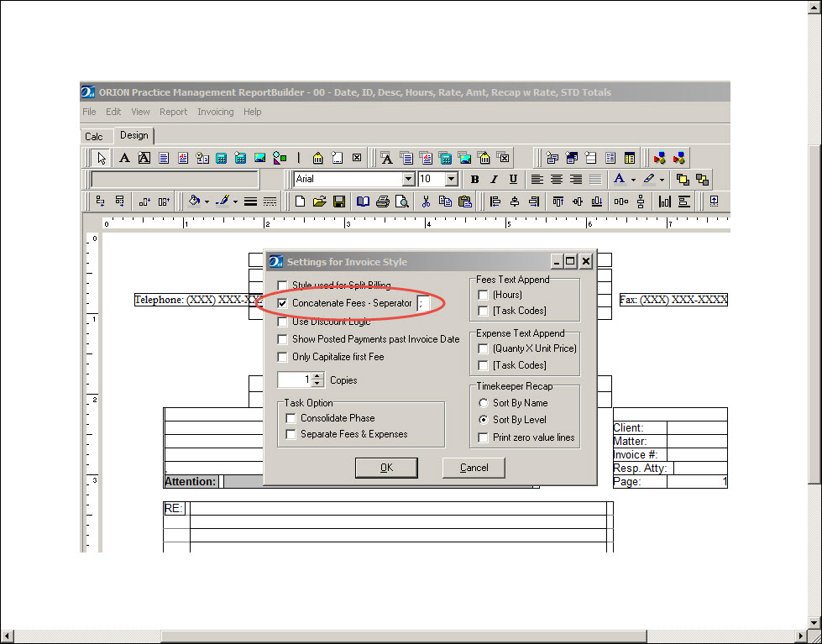Open the Invoicing menu

tap(216, 112)
